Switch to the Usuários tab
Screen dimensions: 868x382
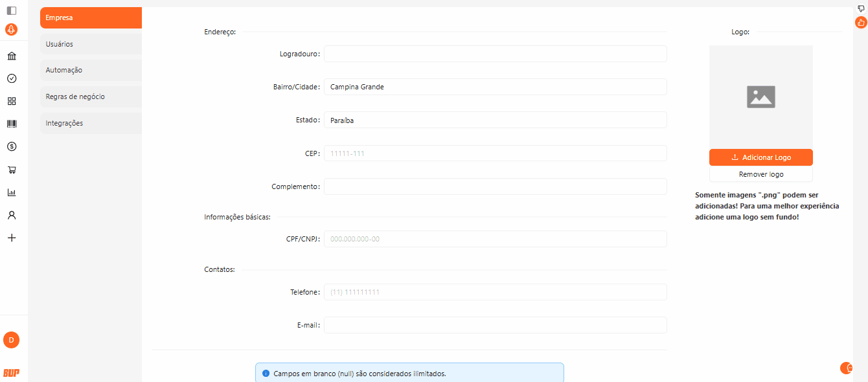[91, 44]
